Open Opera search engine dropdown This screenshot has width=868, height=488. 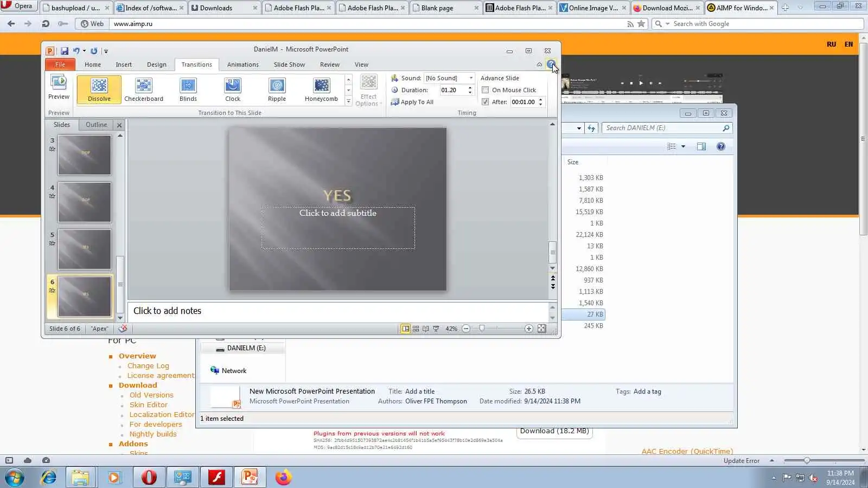[x=668, y=24]
